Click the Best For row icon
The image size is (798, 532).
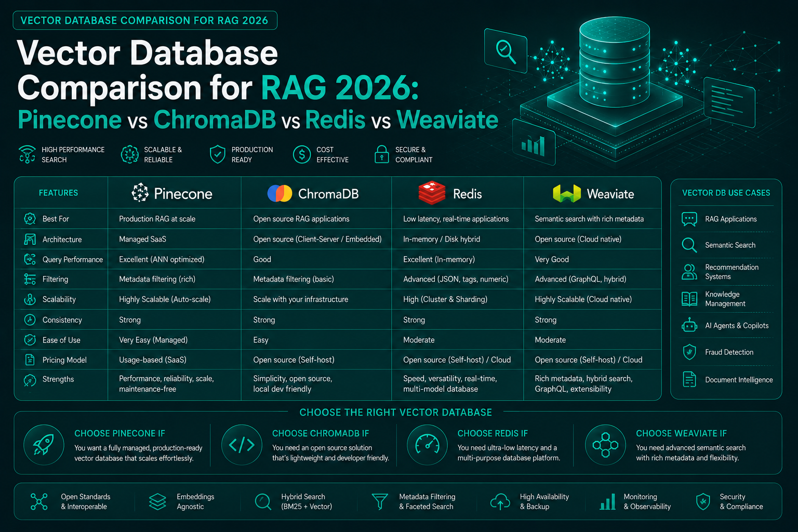30,219
